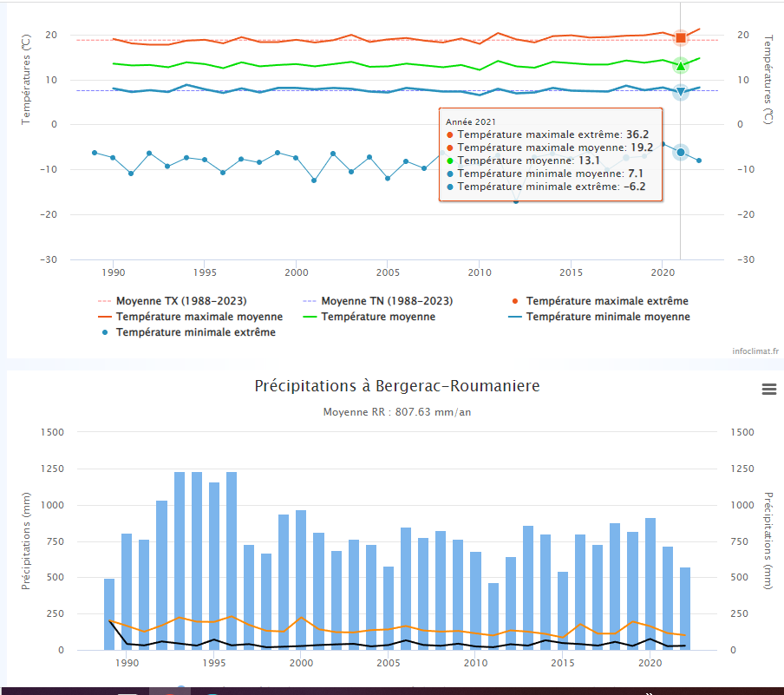Click the blue downward triangle marker for 2021
This screenshot has height=695, width=784.
[x=681, y=92]
